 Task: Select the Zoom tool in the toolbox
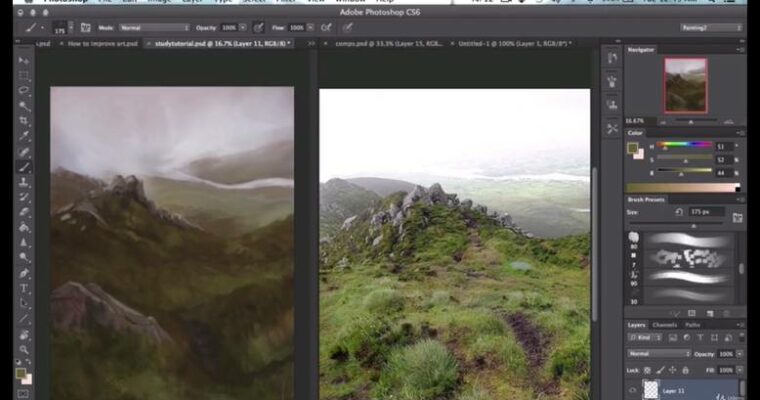23,350
